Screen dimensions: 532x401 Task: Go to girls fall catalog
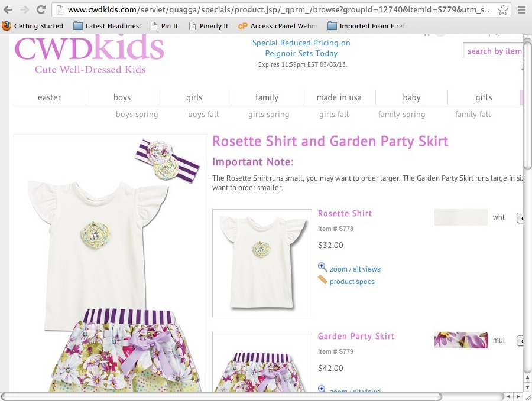[x=334, y=115]
